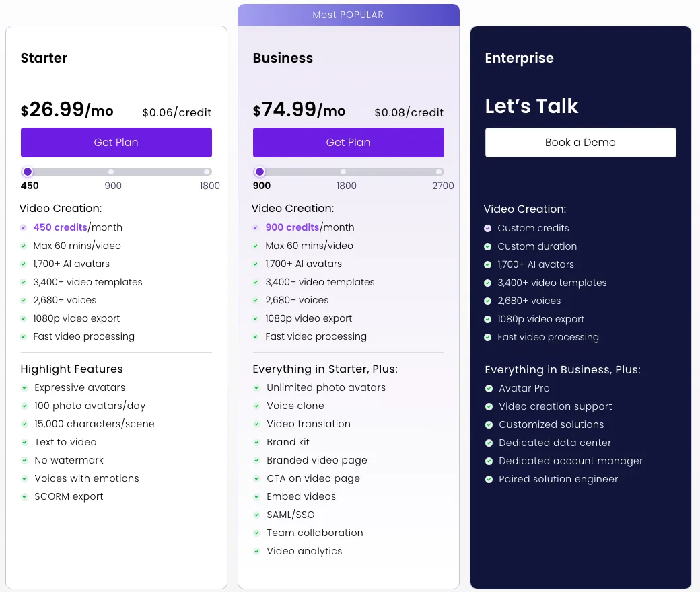Click Everything in Business, Plus heading
The height and width of the screenshot is (592, 700).
pos(563,370)
